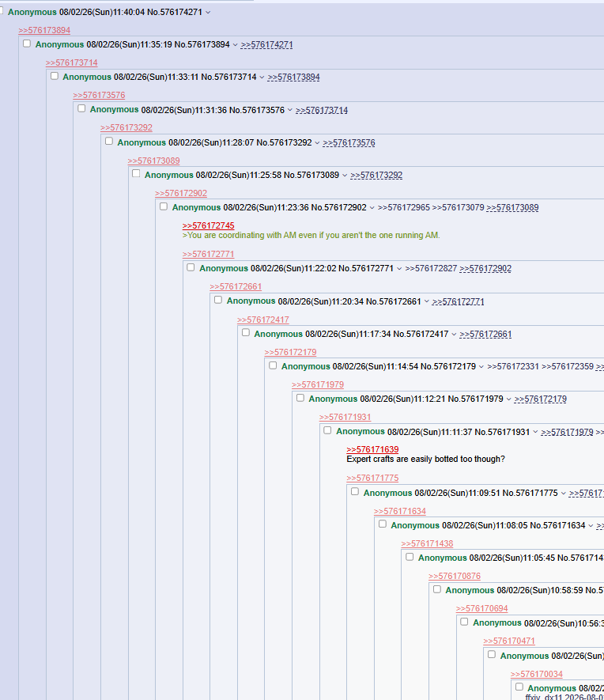This screenshot has height=700, width=604.
Task: Follow red quote link >>576172179
Action: [x=290, y=352]
